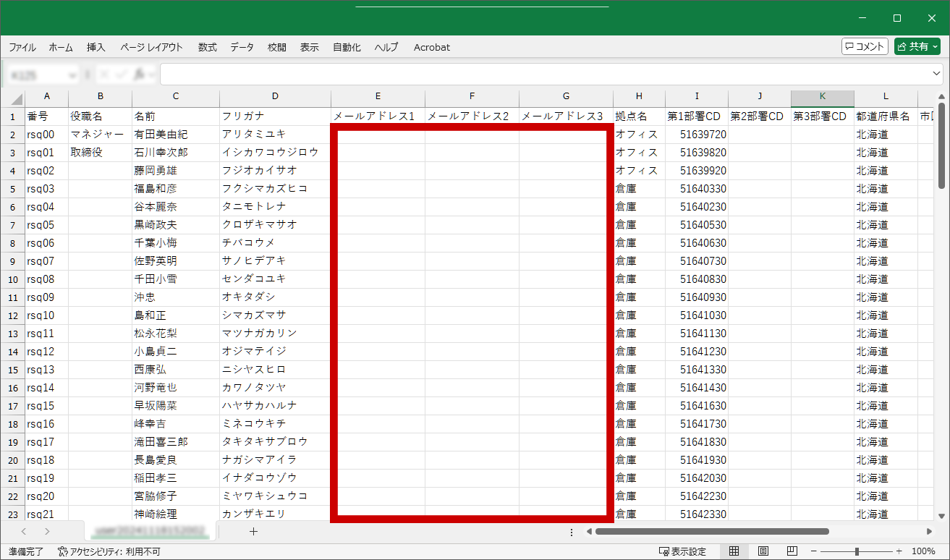The width and height of the screenshot is (950, 560).
Task: Open the 数式 ribbon tab
Action: (207, 46)
